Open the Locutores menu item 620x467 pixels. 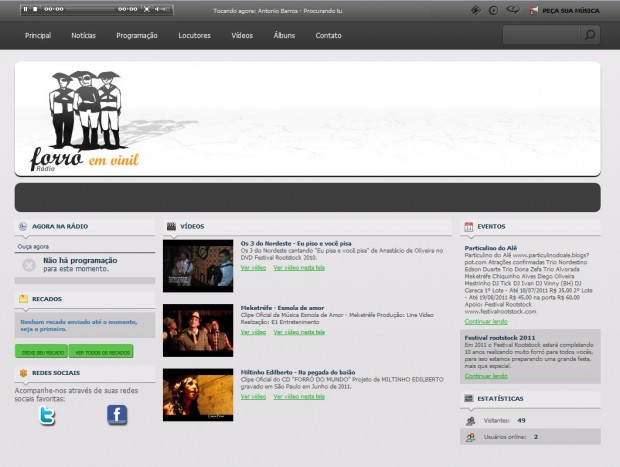click(195, 36)
